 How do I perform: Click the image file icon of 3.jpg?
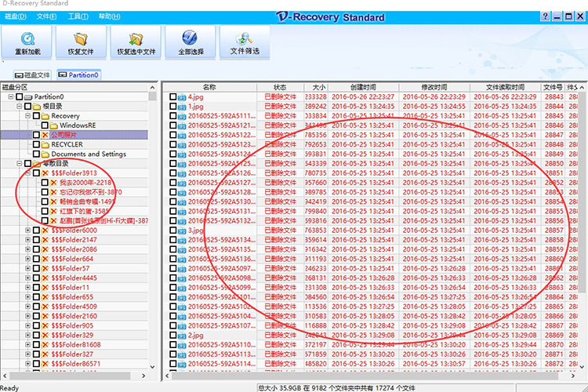coord(182,230)
